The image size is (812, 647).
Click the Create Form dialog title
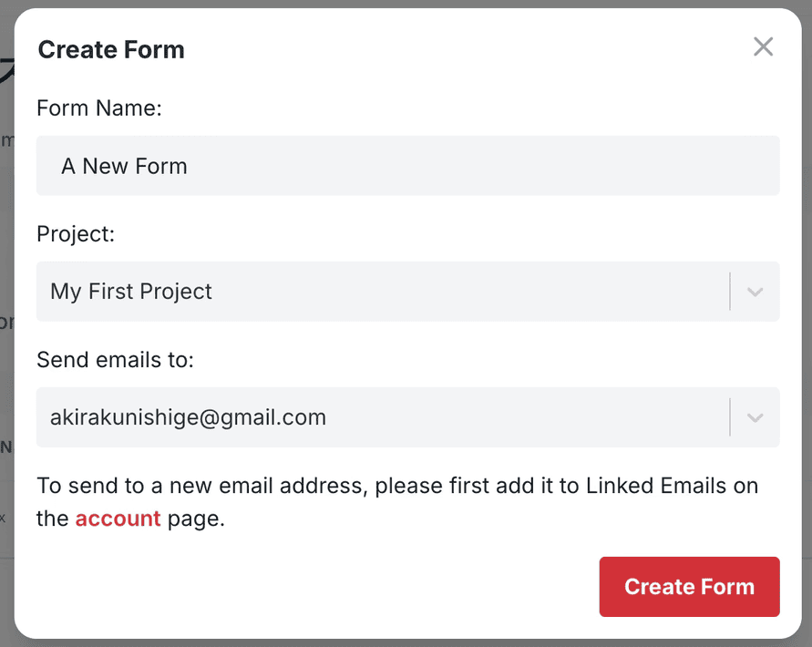(111, 49)
